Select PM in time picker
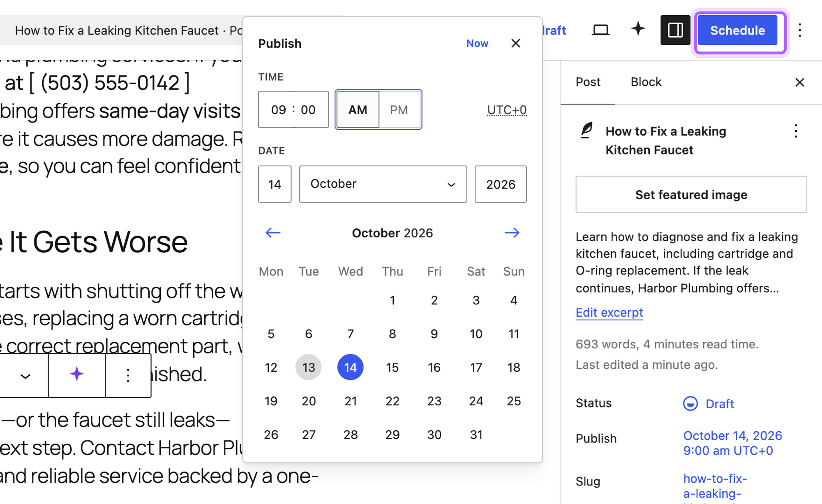 [x=399, y=110]
